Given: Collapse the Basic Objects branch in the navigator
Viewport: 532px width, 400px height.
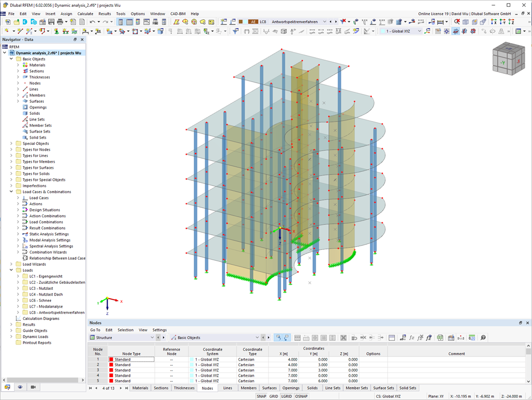Looking at the screenshot, I should click(11, 59).
